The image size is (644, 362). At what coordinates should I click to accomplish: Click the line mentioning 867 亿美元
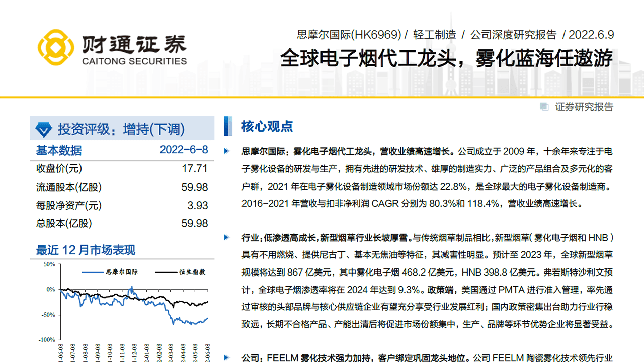tap(427, 272)
